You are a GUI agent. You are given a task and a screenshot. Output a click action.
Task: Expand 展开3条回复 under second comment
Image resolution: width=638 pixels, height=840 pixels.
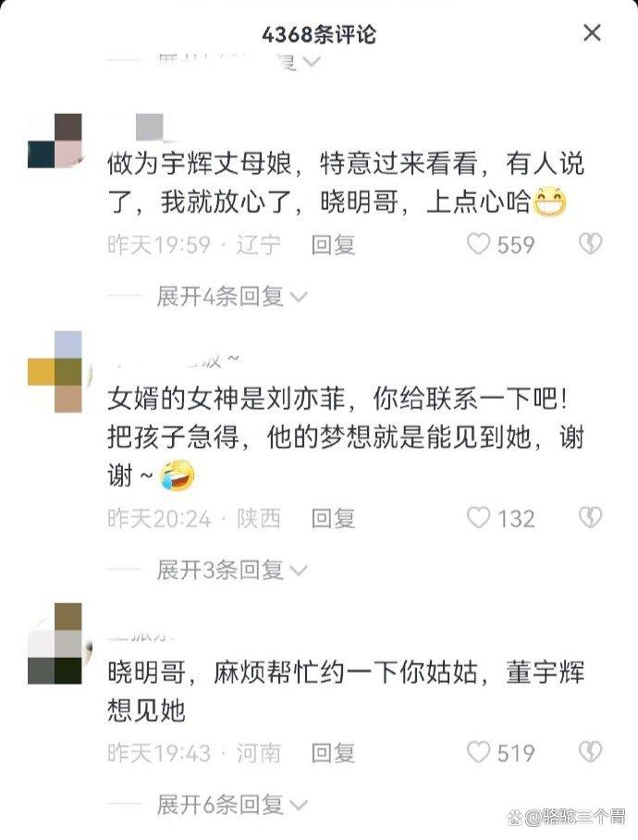pos(232,570)
